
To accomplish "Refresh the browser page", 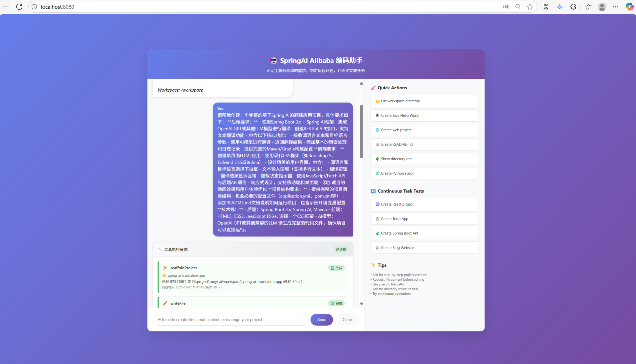I will click(19, 7).
